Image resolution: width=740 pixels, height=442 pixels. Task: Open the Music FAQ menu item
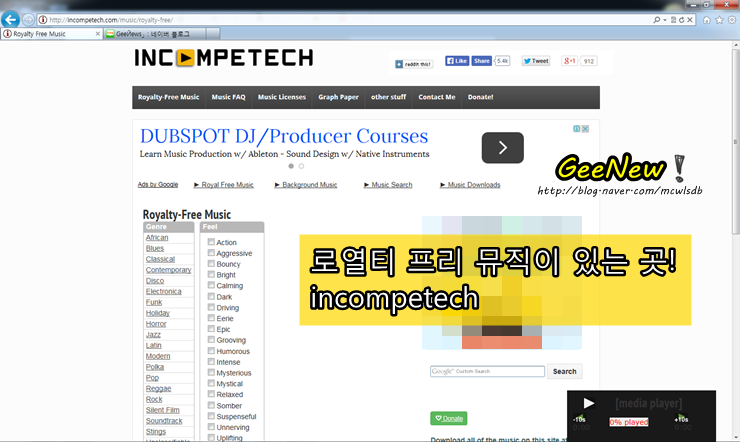pos(228,97)
